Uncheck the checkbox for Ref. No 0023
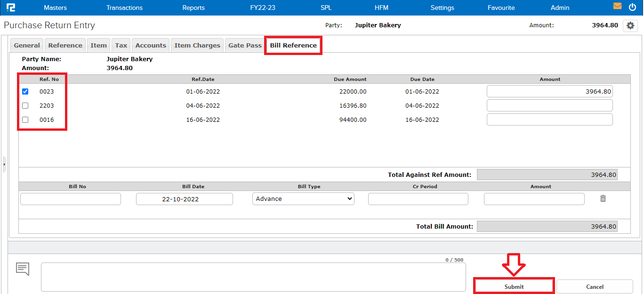This screenshot has width=644, height=294. pyautogui.click(x=25, y=92)
